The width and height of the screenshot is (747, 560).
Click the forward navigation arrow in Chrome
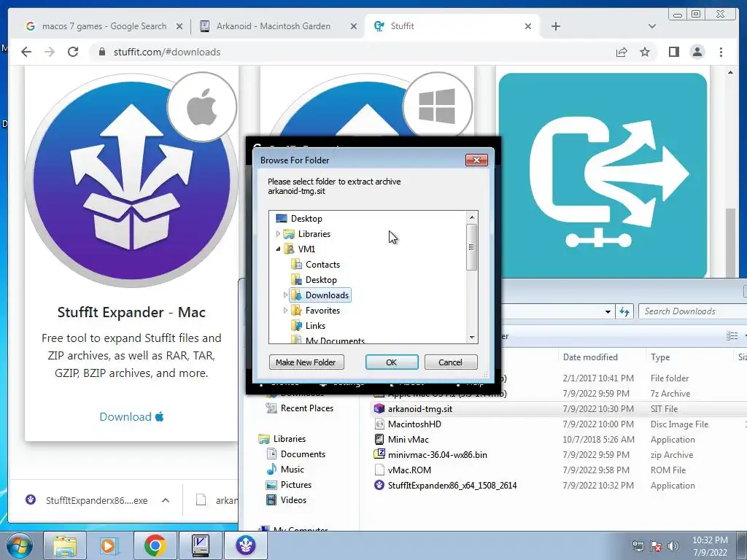point(50,52)
